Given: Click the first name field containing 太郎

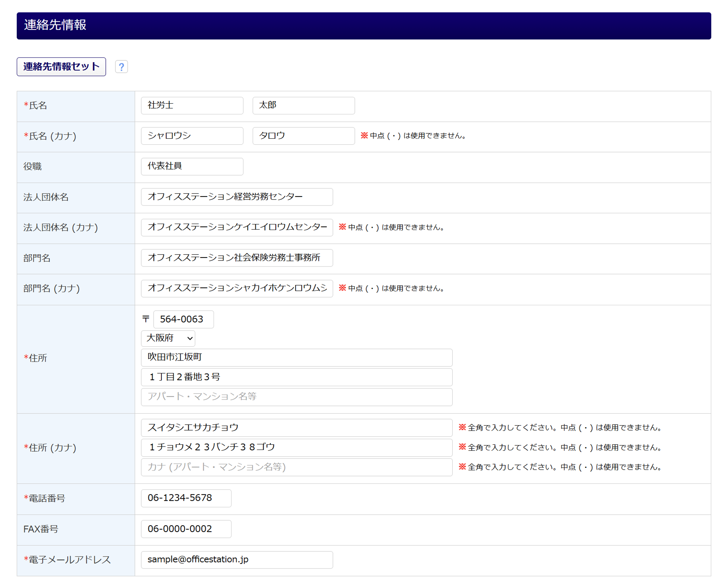Looking at the screenshot, I should pyautogui.click(x=303, y=105).
